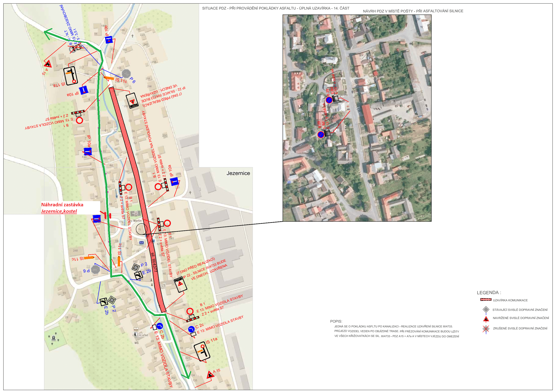The height and width of the screenshot is (392, 555).
Task: Select the P 2 diamond sign near house 210
Action: [x=112, y=300]
